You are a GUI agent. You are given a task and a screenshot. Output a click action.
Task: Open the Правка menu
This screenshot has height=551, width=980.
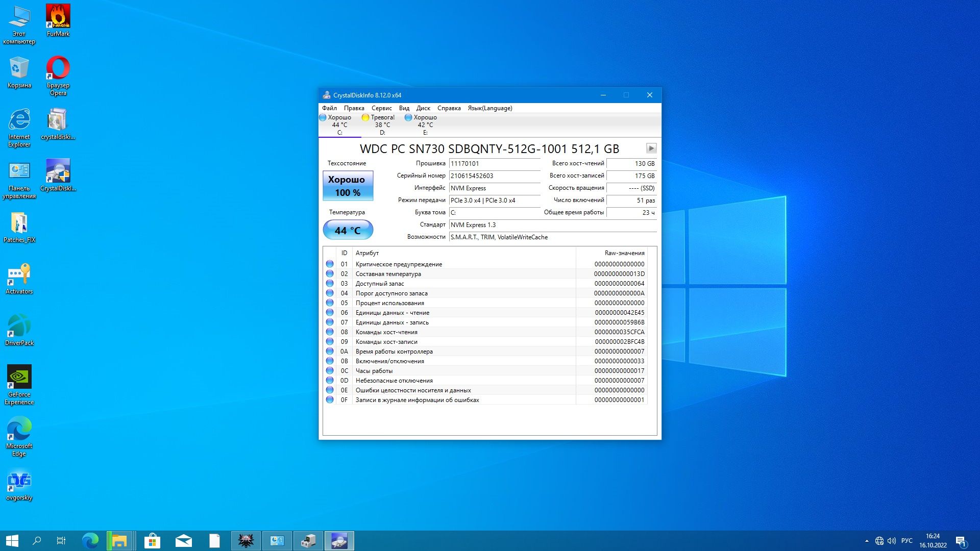(x=354, y=108)
